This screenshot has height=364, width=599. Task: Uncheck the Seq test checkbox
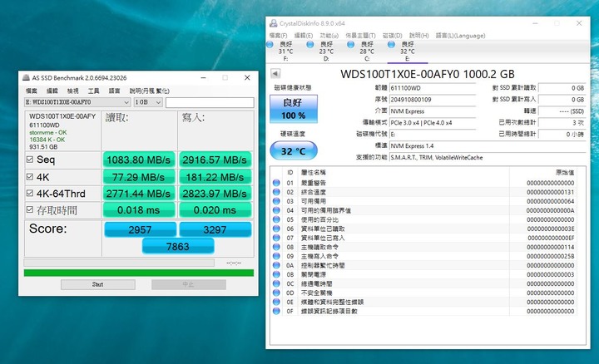(x=30, y=159)
